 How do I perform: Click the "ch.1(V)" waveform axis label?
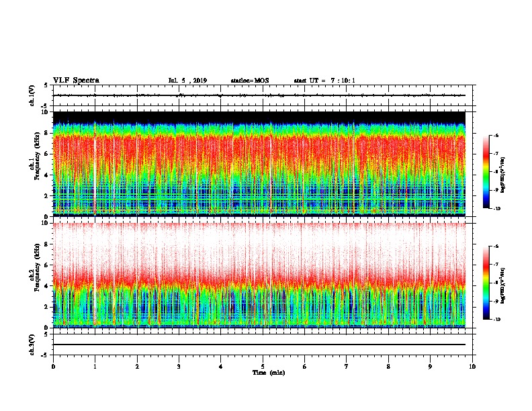click(x=32, y=95)
